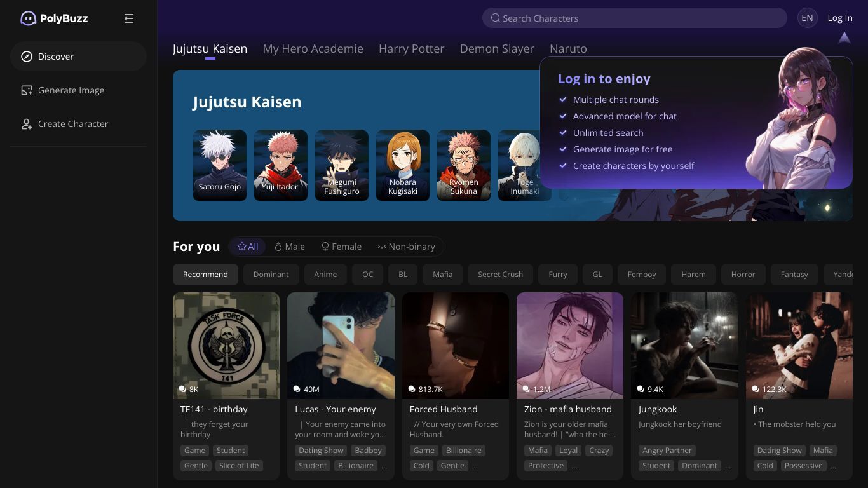The height and width of the screenshot is (488, 868).
Task: Select the Harem category chip
Action: pos(693,274)
